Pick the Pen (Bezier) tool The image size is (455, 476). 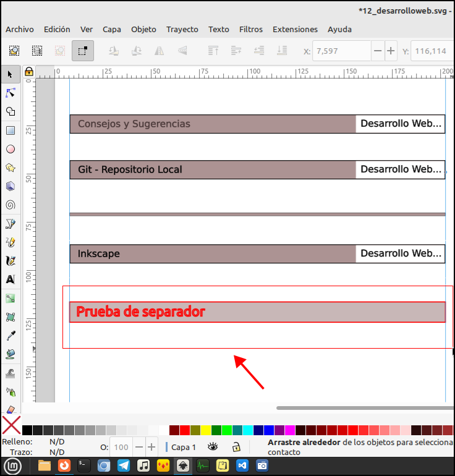(x=11, y=224)
